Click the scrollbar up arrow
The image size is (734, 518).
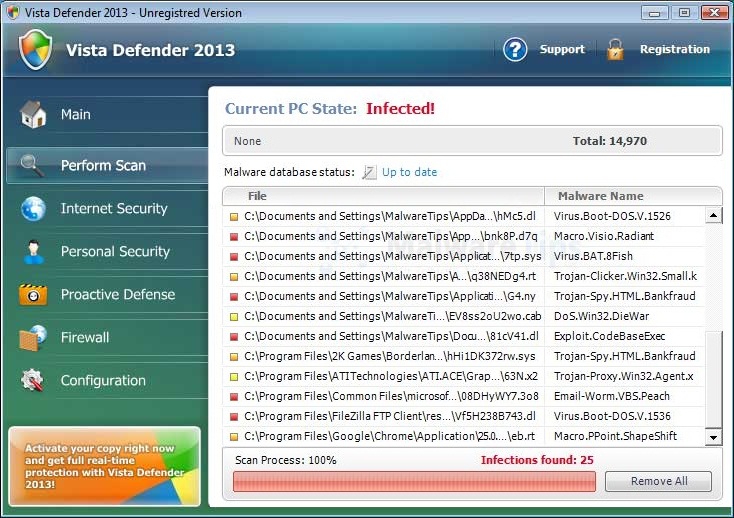[713, 215]
